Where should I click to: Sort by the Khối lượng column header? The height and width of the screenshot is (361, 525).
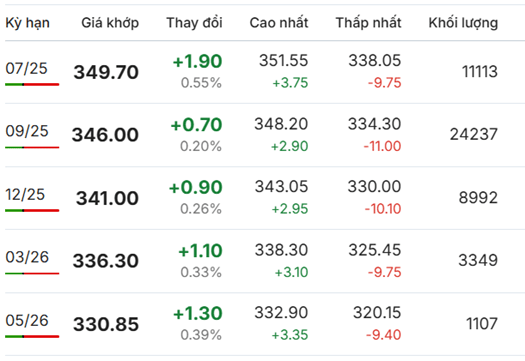pos(463,23)
